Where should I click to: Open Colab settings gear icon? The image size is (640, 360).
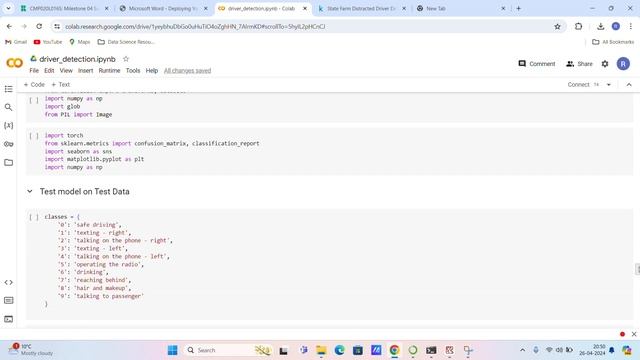coord(605,64)
